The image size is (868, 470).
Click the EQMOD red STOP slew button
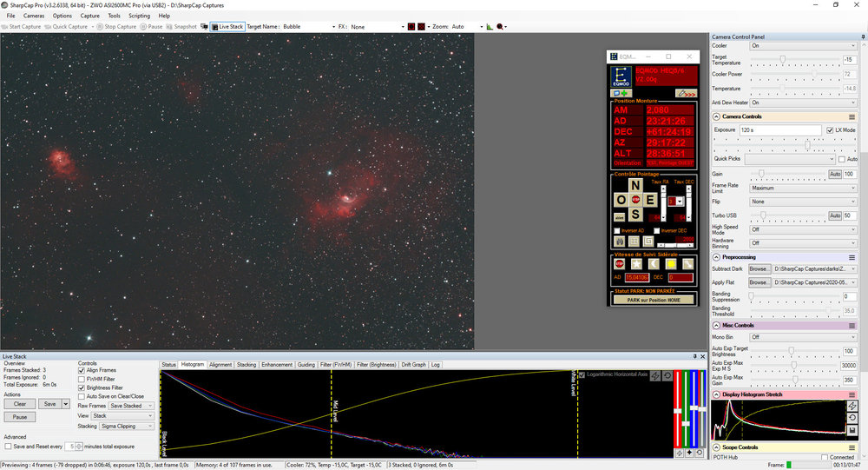point(635,201)
